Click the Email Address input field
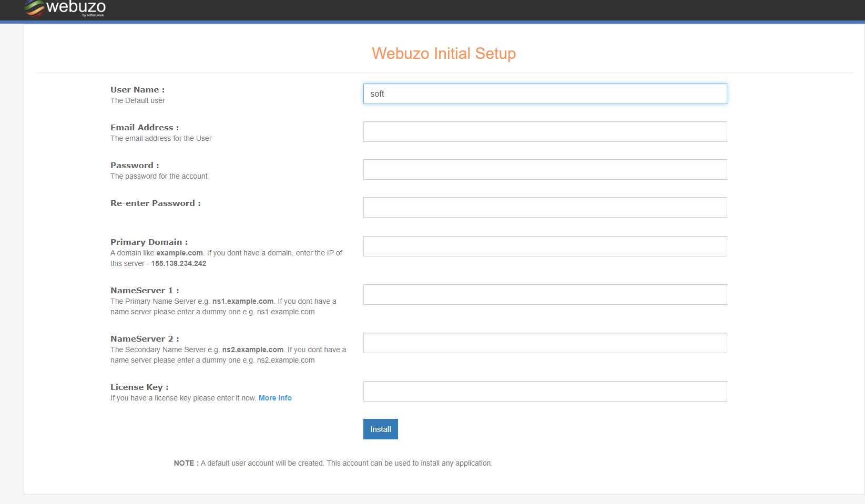Screen dimensions: 865x504 point(545,132)
